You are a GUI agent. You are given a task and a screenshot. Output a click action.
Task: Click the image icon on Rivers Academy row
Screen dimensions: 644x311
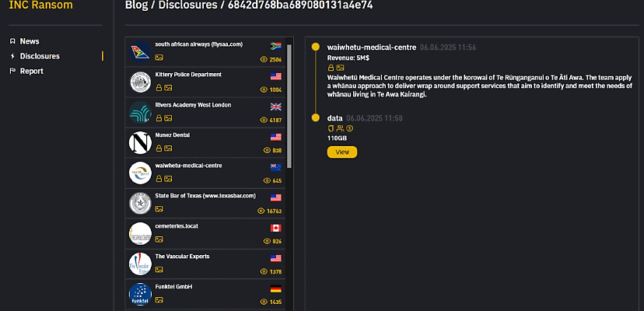pyautogui.click(x=168, y=118)
